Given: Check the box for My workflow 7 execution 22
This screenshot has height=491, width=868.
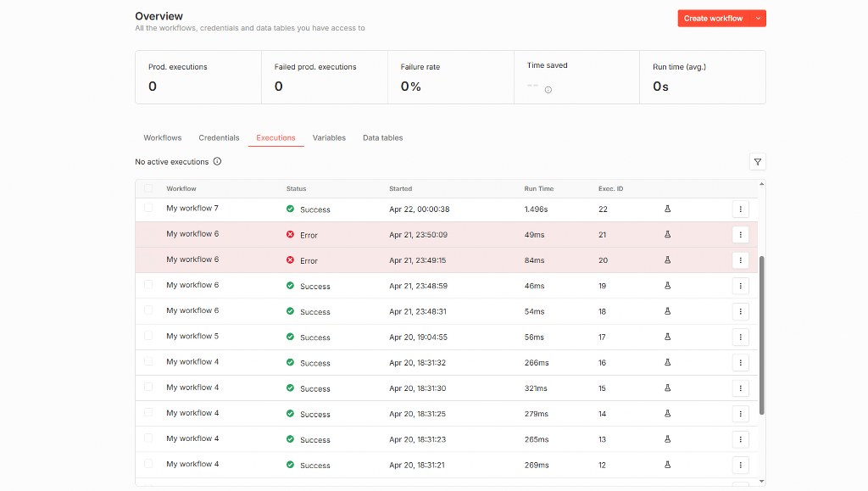Looking at the screenshot, I should (x=148, y=208).
